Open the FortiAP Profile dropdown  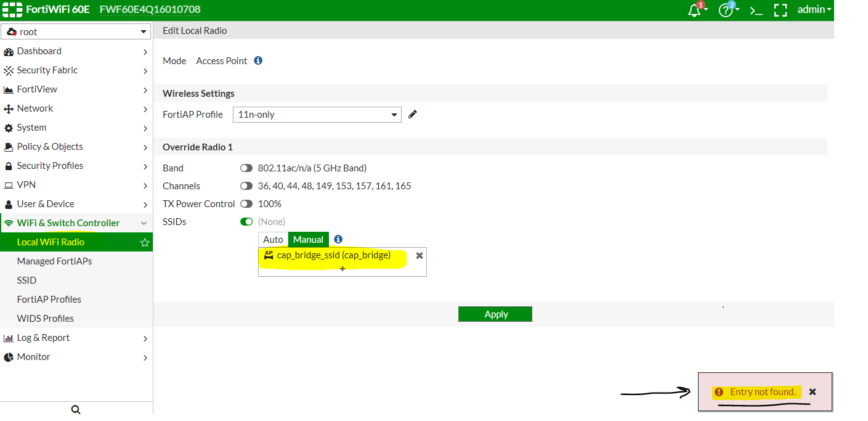317,115
